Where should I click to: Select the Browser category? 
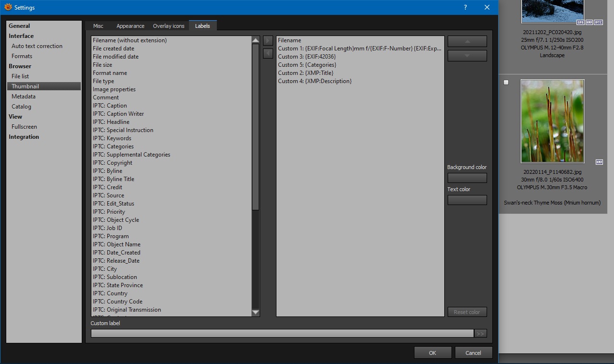click(20, 66)
